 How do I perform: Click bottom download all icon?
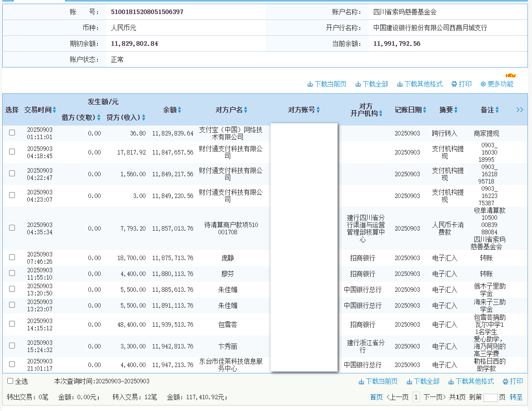coord(410,382)
